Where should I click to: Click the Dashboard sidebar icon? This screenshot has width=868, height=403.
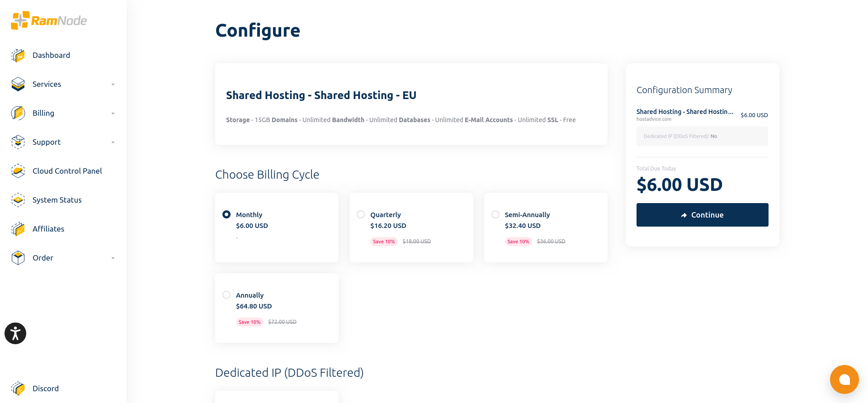point(18,55)
